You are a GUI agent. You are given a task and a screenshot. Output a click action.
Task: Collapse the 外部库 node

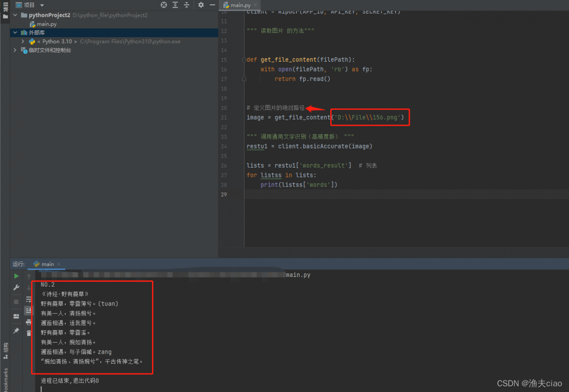point(16,32)
